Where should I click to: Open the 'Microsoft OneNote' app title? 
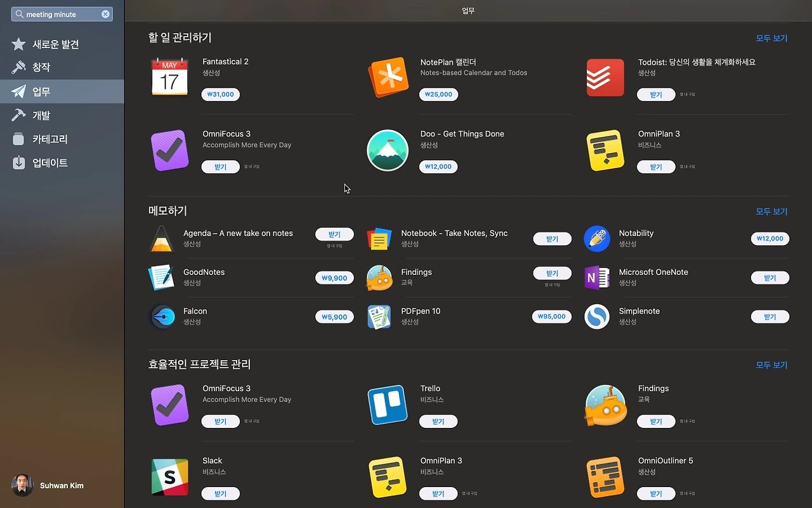[x=653, y=272]
